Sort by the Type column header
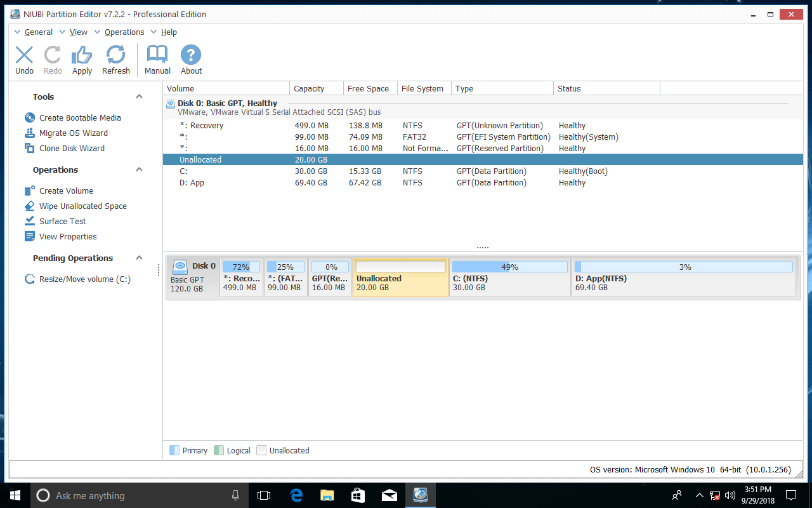Viewport: 812px width, 508px height. (x=502, y=88)
